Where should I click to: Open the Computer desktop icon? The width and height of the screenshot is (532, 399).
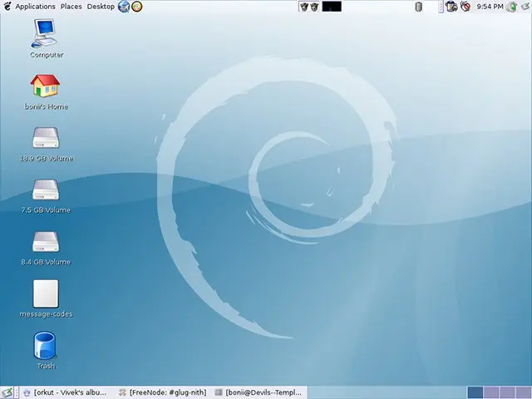pos(46,33)
